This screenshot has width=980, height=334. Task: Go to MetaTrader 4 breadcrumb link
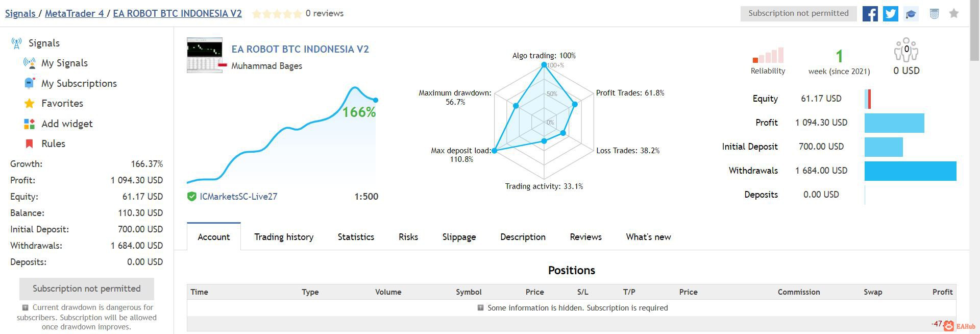coord(74,14)
